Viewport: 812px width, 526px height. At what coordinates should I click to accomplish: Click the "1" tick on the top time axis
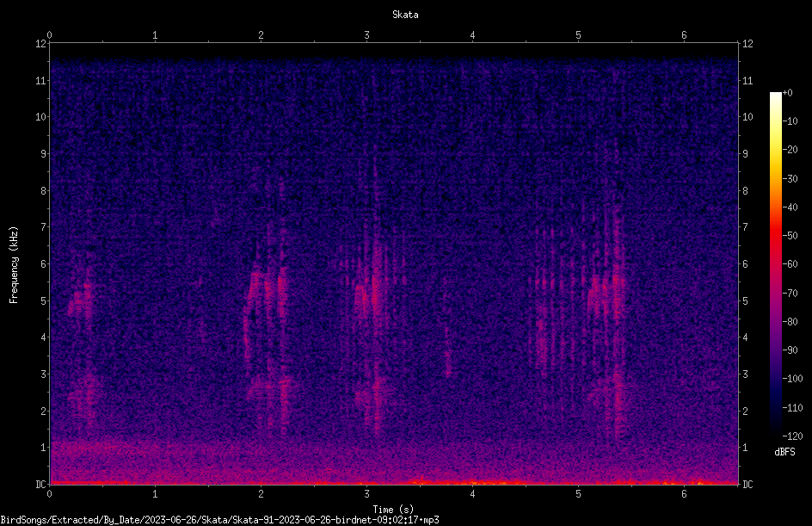click(x=155, y=35)
